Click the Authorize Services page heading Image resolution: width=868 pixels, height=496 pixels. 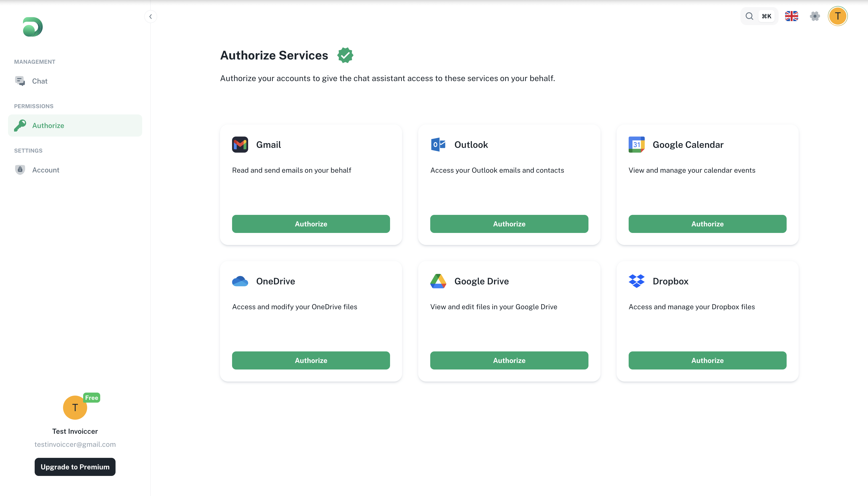274,55
